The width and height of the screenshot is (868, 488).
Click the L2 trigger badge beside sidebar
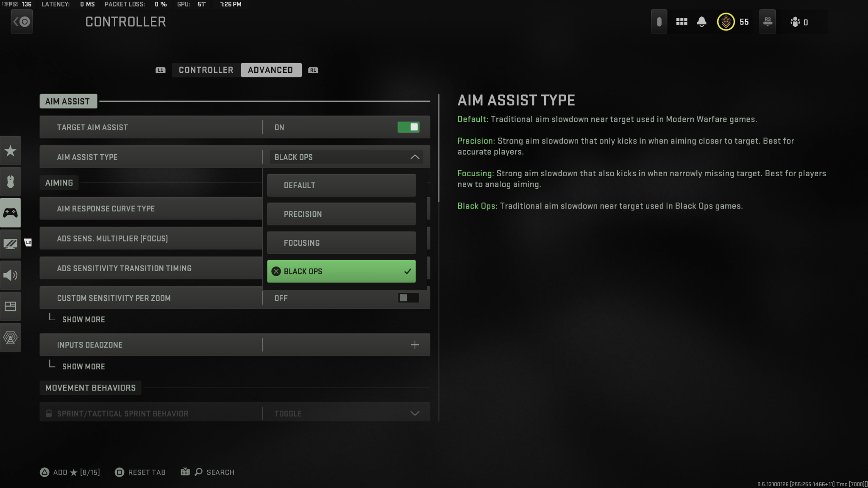pyautogui.click(x=28, y=242)
